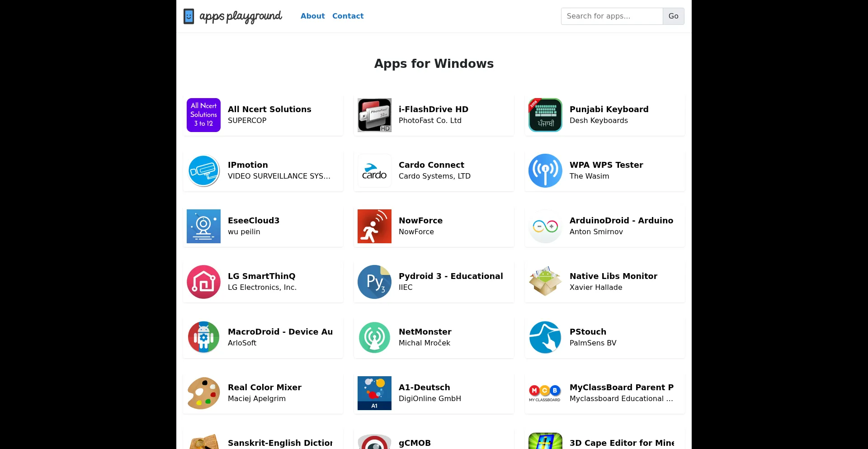Click the PhotoFast Co. Ltd developer text
868x449 pixels.
pyautogui.click(x=430, y=121)
